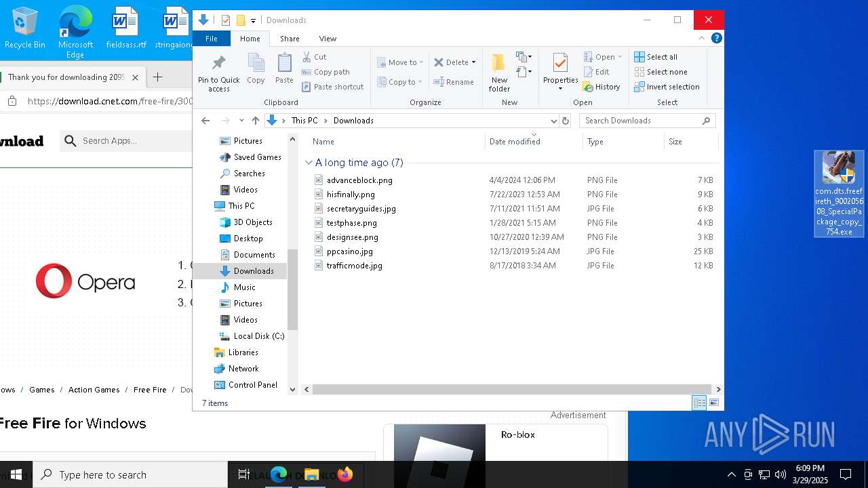868x488 pixels.
Task: Open the Copy to dropdown
Action: coord(400,82)
